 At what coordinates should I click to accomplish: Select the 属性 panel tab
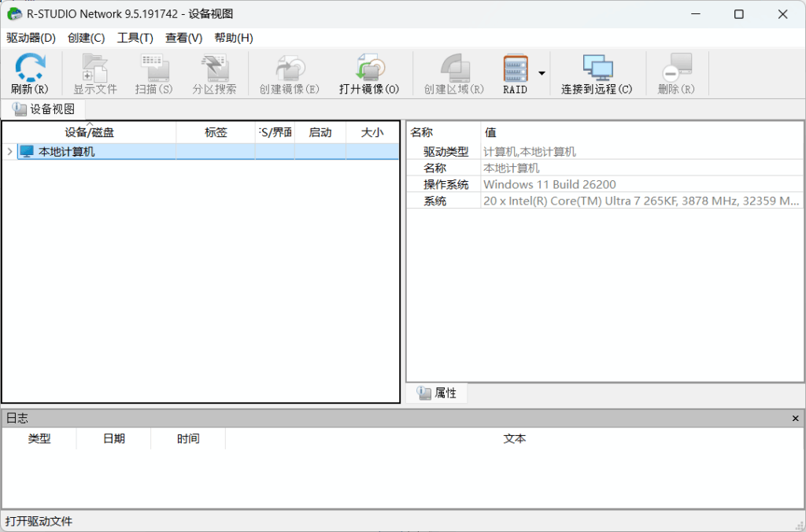tap(438, 393)
